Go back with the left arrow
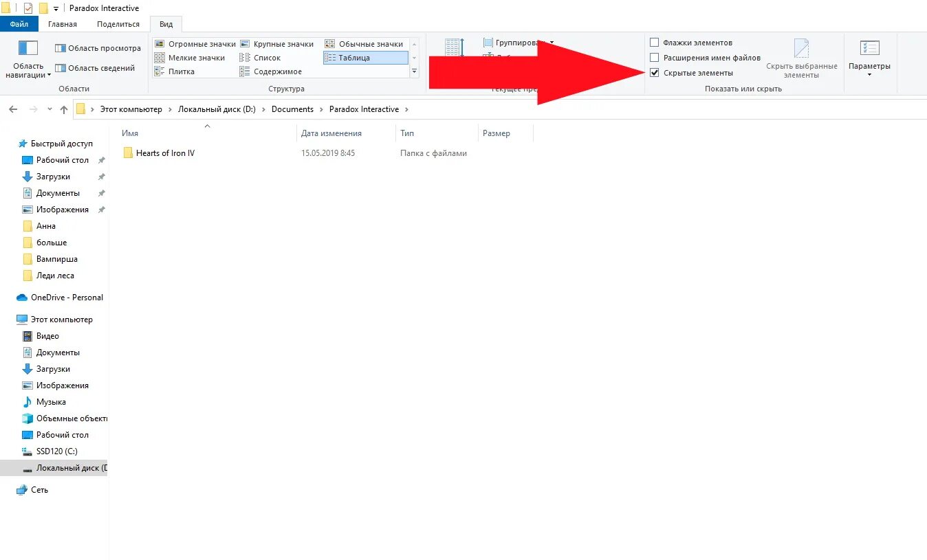The image size is (927, 560). point(13,109)
